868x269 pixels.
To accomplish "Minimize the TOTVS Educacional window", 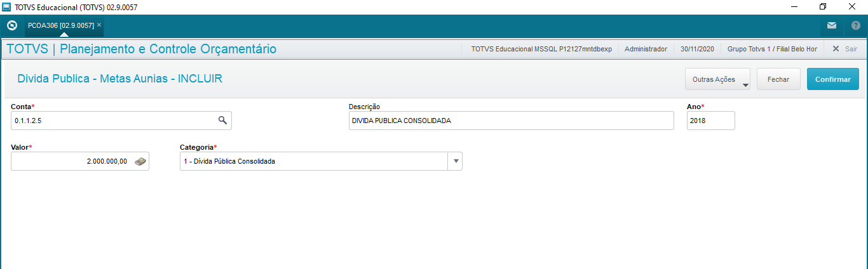I will (x=794, y=6).
